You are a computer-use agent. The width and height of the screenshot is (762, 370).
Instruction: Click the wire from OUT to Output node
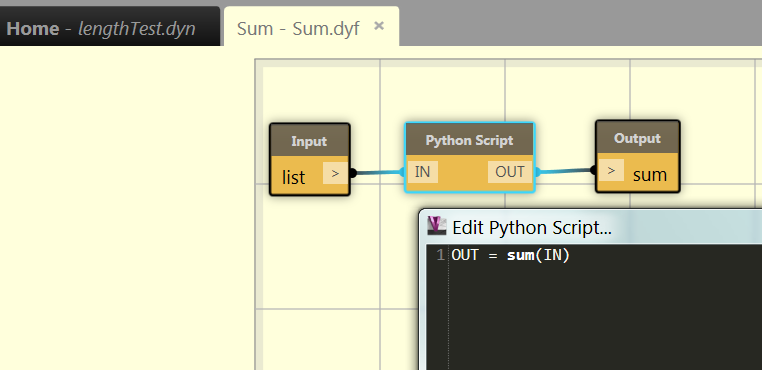pos(565,171)
